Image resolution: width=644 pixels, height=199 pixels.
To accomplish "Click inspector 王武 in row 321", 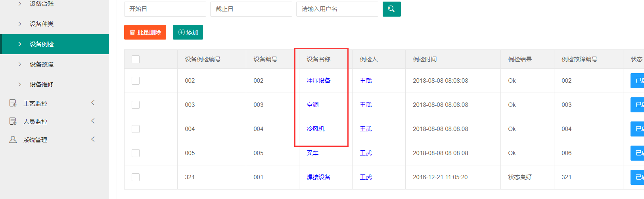I will (x=366, y=177).
